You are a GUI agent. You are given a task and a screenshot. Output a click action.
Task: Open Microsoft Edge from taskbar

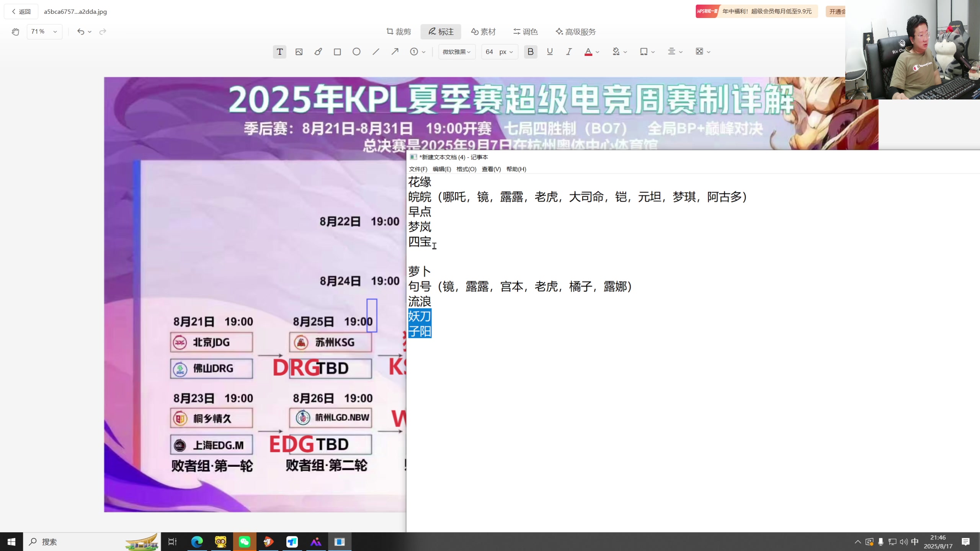[197, 542]
